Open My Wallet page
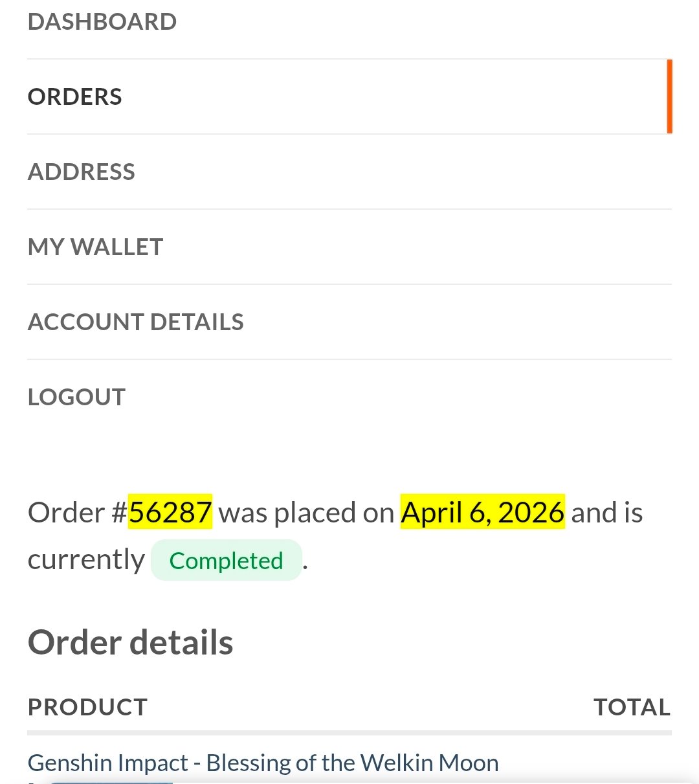The image size is (699, 784). pos(96,247)
